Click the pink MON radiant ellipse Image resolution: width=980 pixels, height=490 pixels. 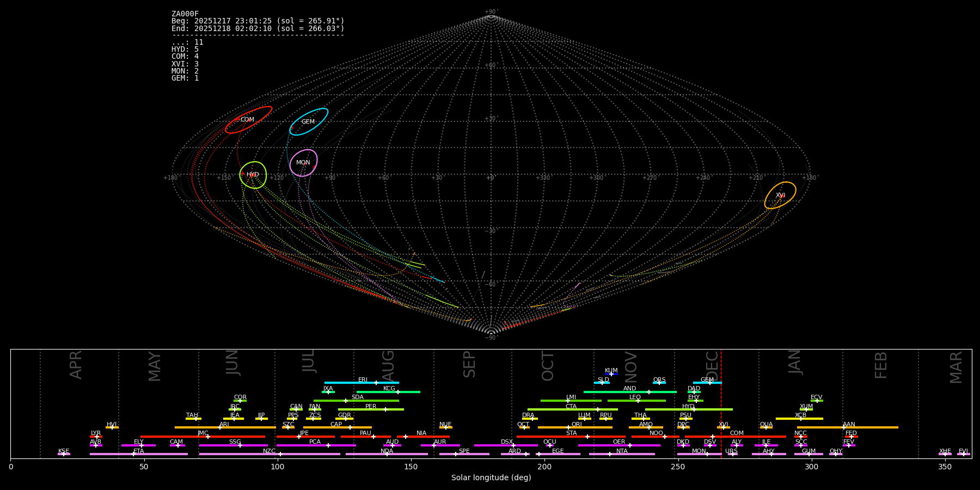[x=303, y=163]
